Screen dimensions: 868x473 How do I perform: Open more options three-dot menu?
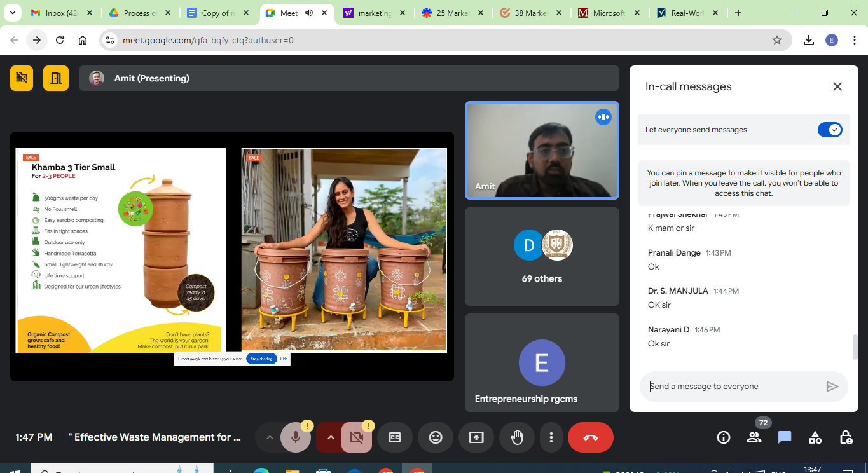pyautogui.click(x=551, y=437)
